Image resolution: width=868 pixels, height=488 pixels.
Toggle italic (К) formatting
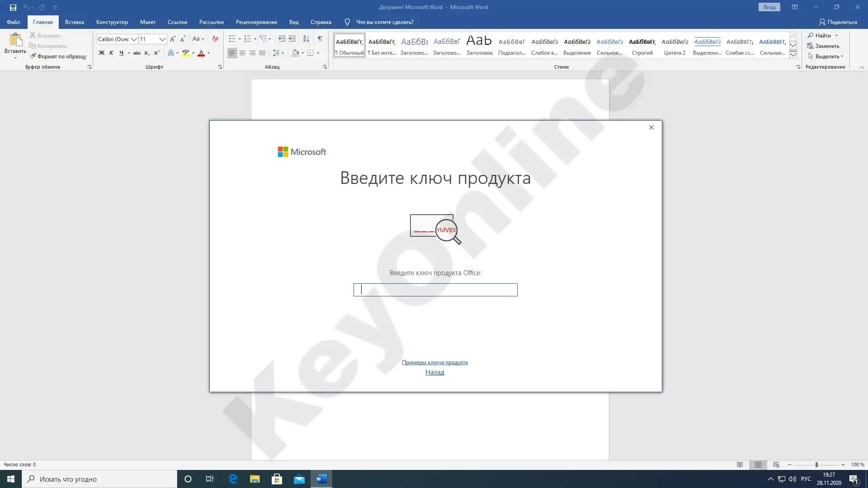(x=111, y=53)
